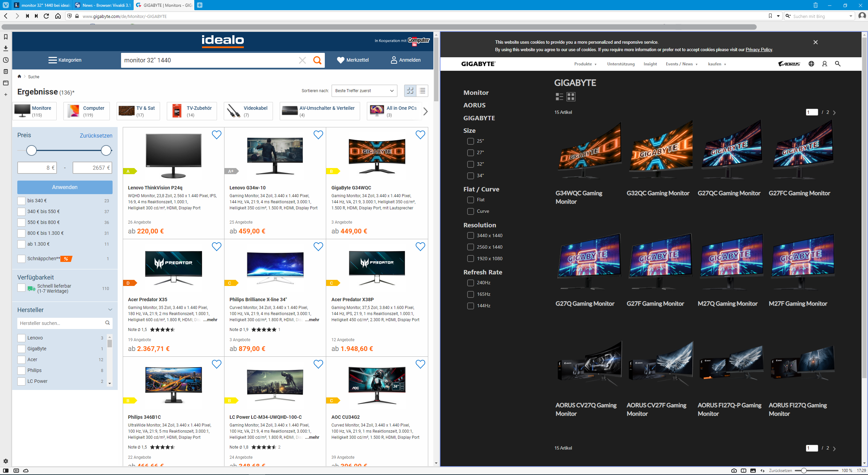Click the idealo search magnifier button
Screen dimensions: 868x475
coord(317,60)
